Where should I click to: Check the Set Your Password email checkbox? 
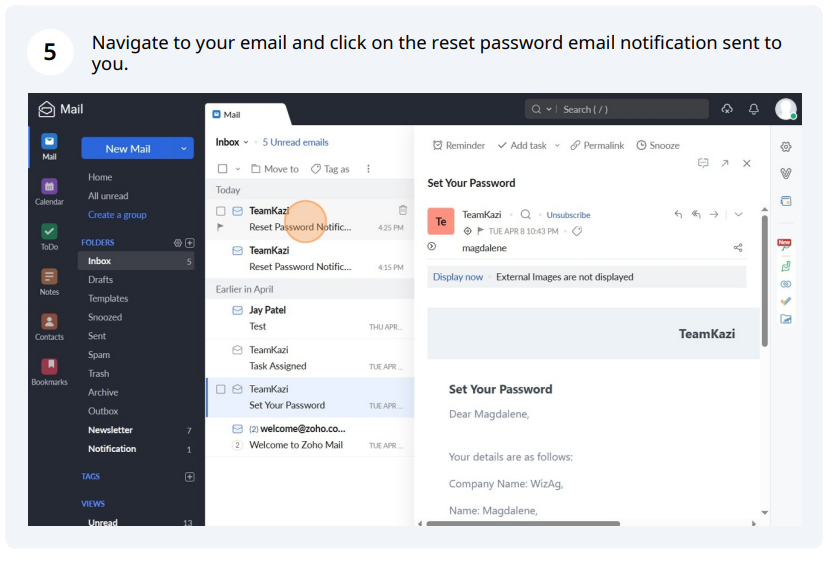pyautogui.click(x=221, y=390)
